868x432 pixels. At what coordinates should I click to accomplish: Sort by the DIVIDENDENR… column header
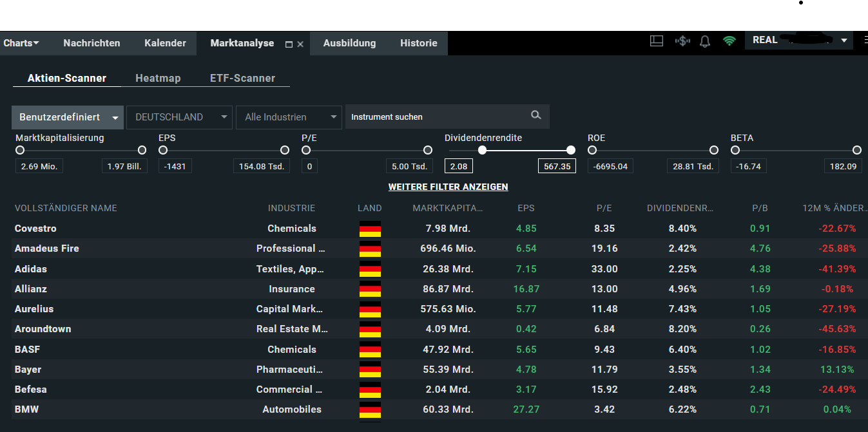point(680,208)
